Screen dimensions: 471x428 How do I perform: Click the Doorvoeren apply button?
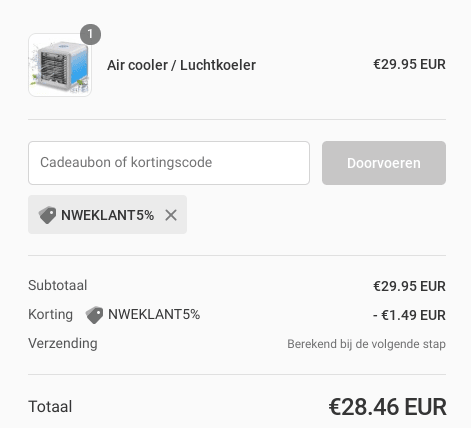tap(384, 163)
